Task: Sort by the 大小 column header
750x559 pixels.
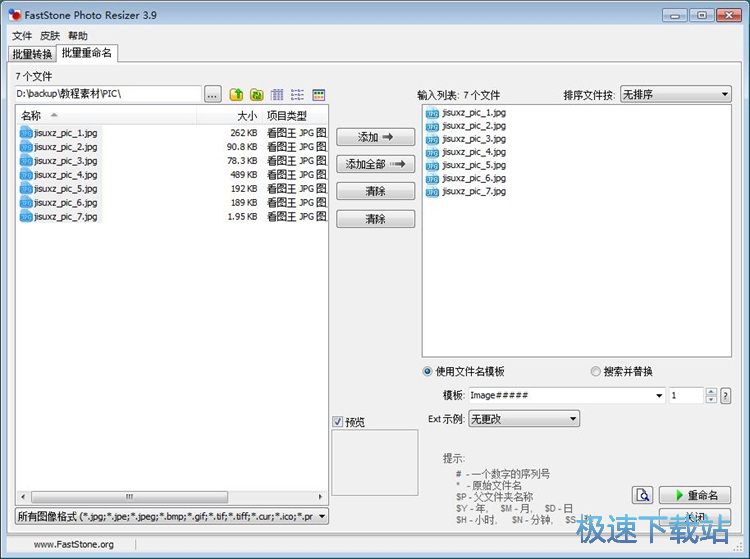Action: [230, 115]
